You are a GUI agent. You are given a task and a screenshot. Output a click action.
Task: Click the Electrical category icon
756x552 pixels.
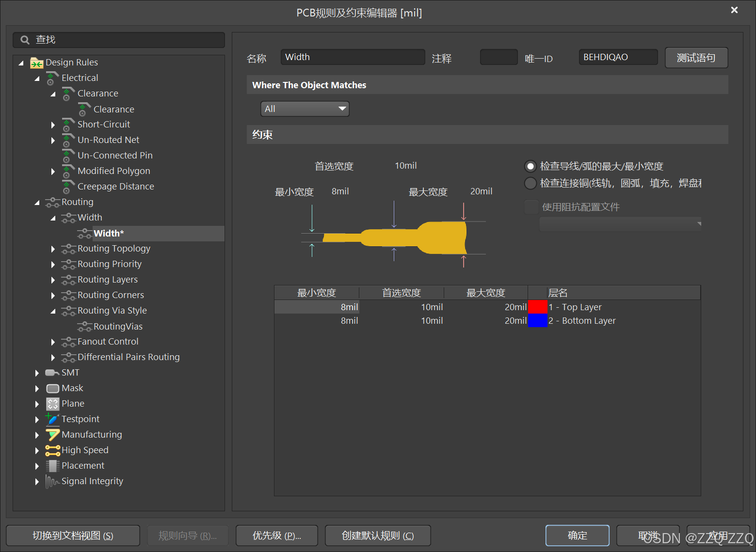[52, 79]
